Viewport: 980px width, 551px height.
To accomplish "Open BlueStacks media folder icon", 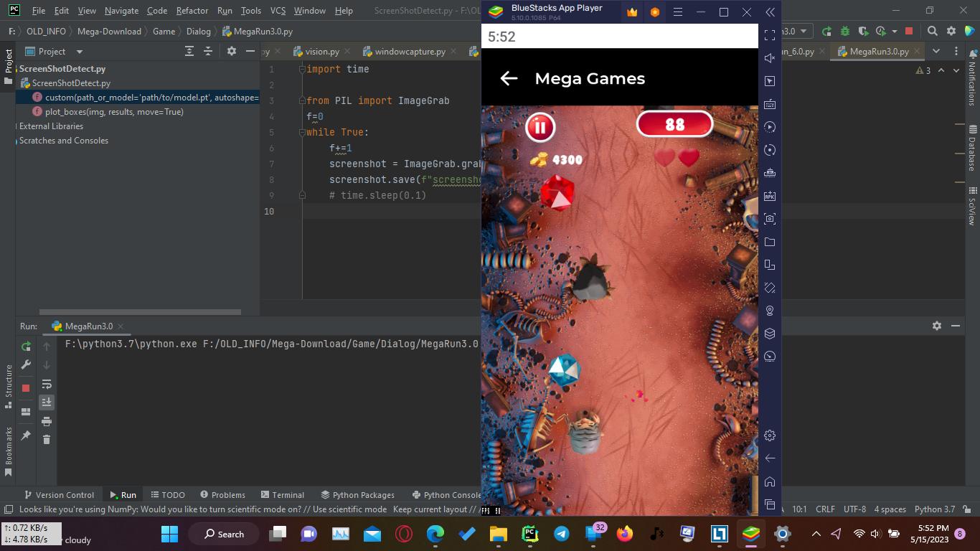I will click(770, 242).
